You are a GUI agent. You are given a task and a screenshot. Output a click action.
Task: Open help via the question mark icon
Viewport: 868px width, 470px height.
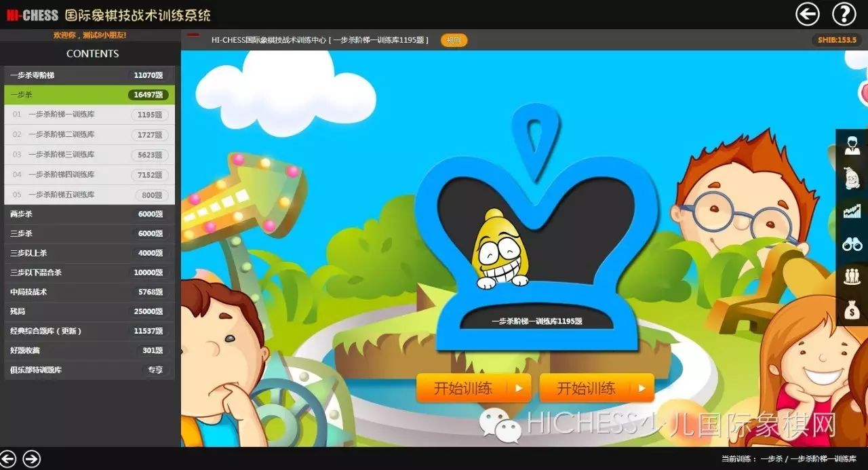click(844, 14)
